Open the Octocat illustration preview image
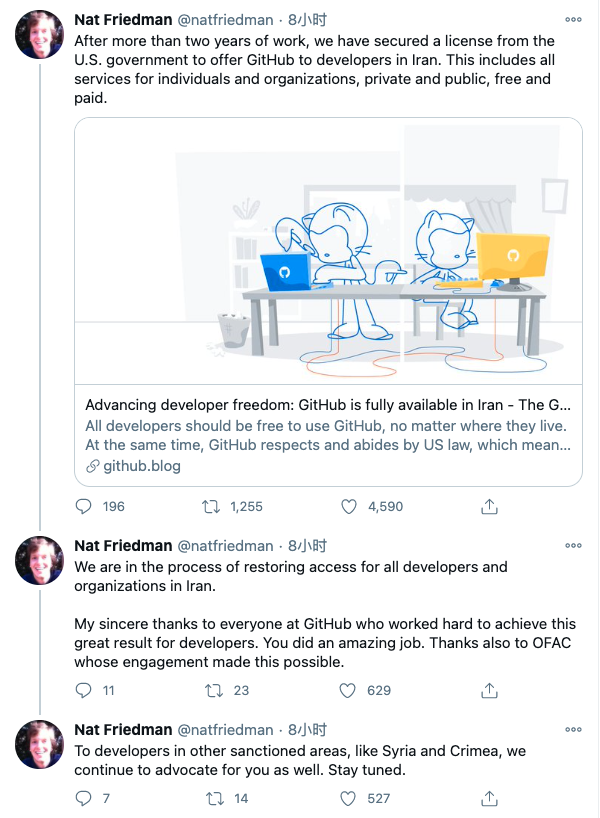The height and width of the screenshot is (818, 600). pos(328,251)
